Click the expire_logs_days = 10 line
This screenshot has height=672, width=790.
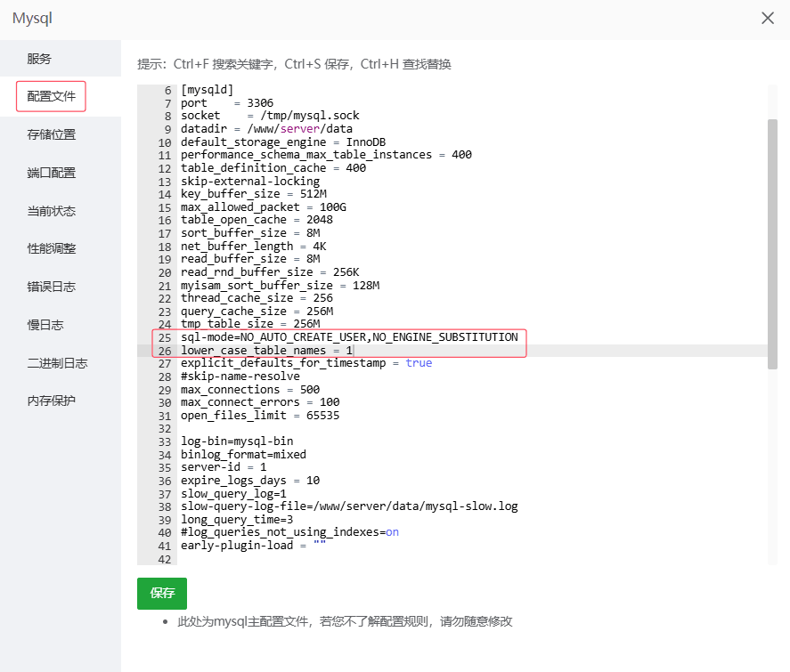(x=250, y=481)
